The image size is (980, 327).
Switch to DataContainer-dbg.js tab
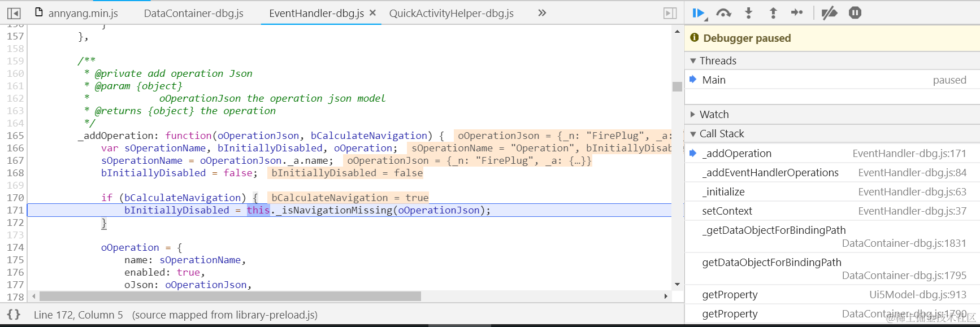[x=193, y=13]
